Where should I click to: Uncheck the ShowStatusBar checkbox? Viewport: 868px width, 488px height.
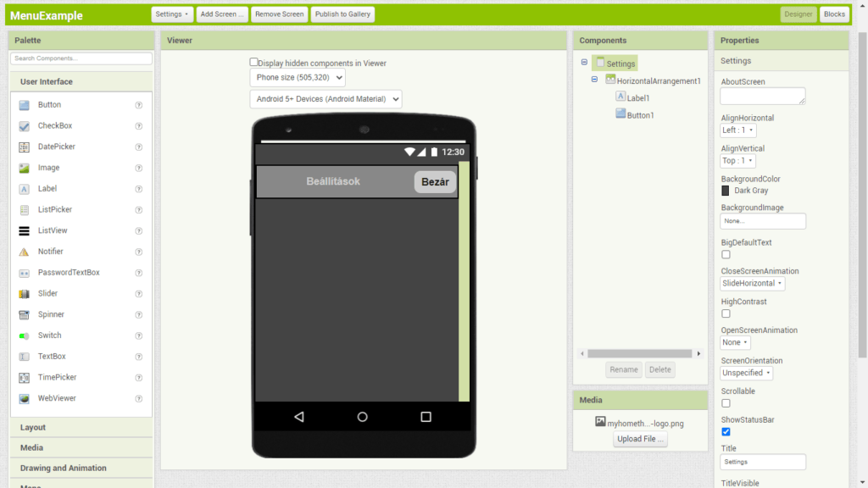click(x=726, y=431)
